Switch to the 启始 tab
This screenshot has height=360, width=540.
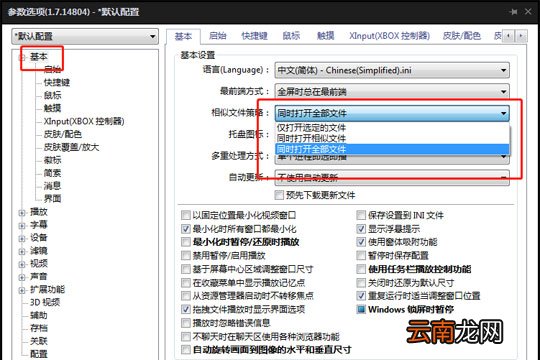coord(217,35)
